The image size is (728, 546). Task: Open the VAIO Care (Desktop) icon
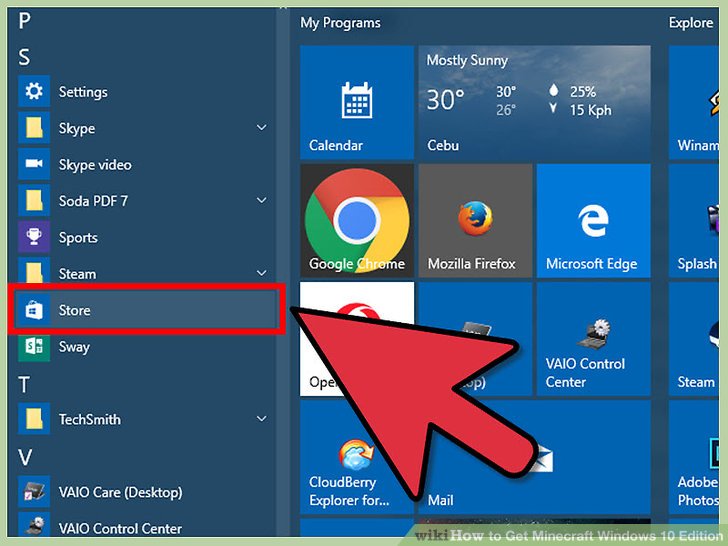pos(34,491)
